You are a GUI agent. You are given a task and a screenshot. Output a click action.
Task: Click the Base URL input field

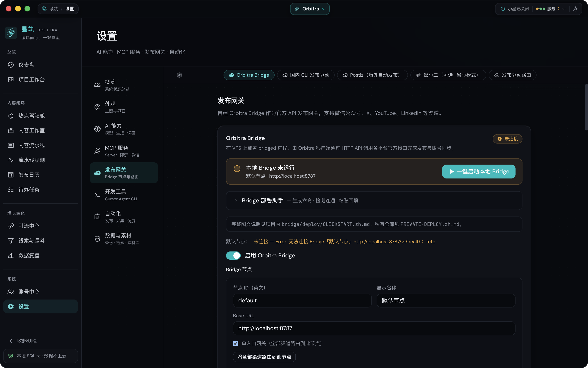(374, 328)
